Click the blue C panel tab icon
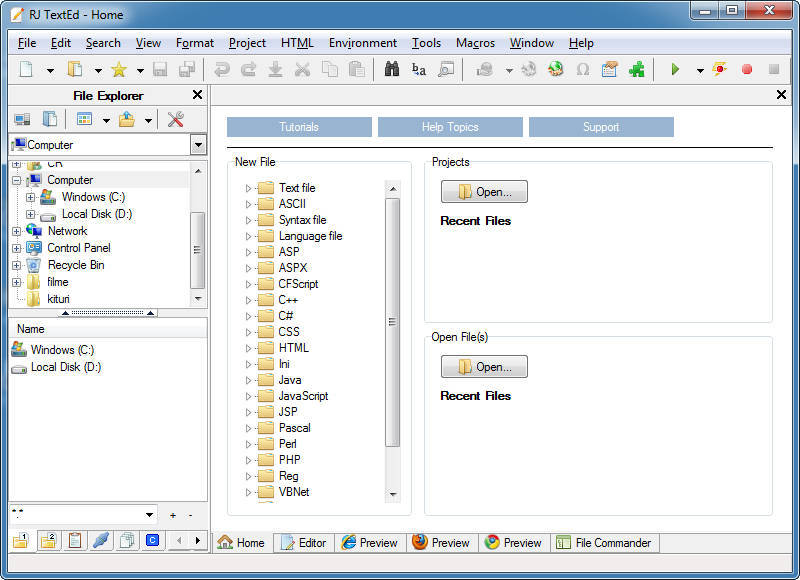Image resolution: width=800 pixels, height=580 pixels. coord(152,540)
